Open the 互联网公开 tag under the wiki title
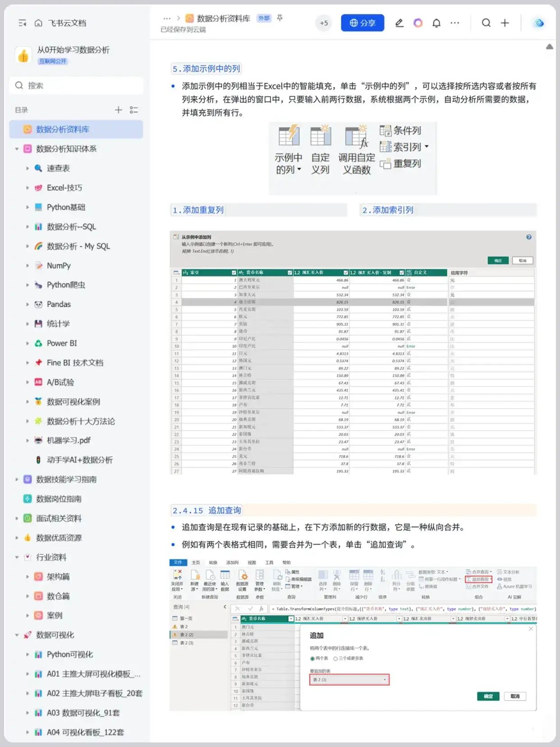This screenshot has width=560, height=747. click(x=53, y=61)
